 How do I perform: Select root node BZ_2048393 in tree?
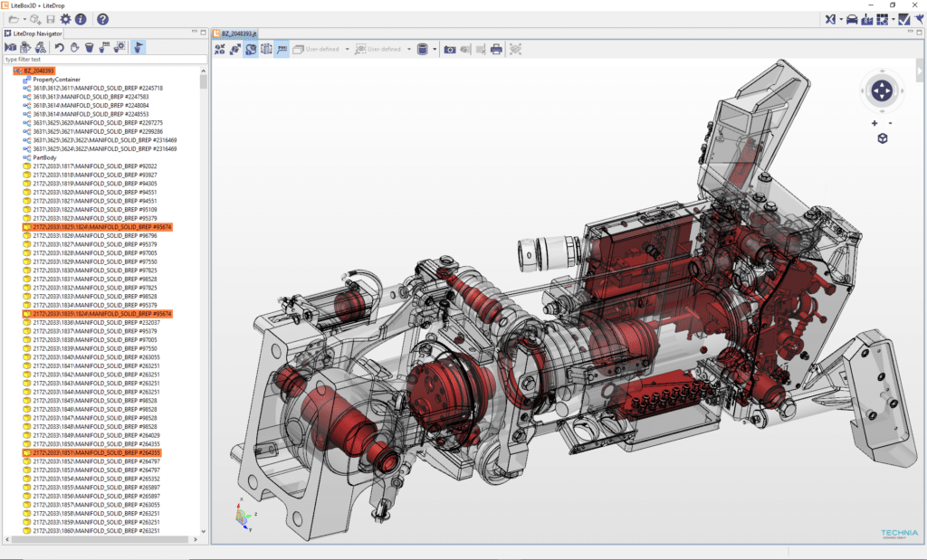(34, 71)
